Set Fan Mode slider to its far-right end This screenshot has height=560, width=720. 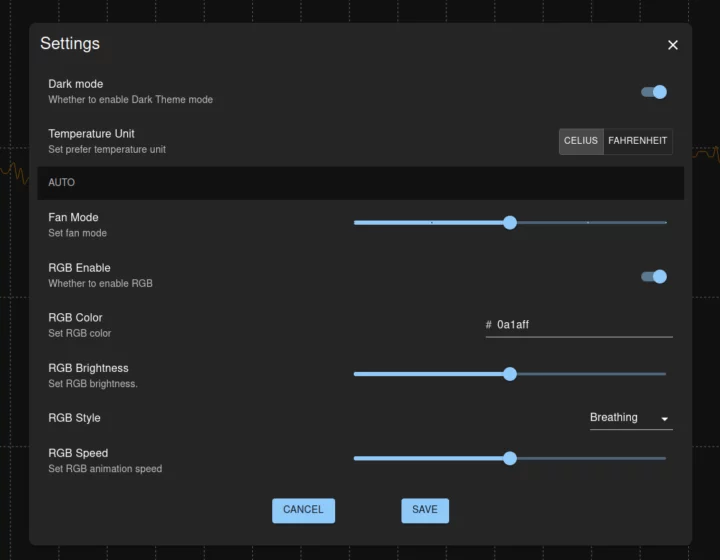665,223
